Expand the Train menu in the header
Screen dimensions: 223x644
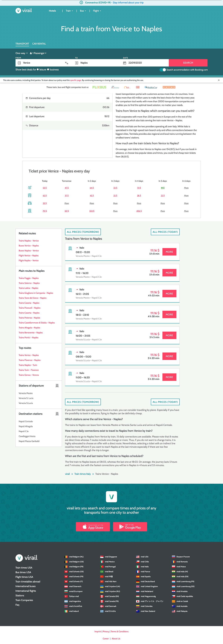(x=69, y=11)
